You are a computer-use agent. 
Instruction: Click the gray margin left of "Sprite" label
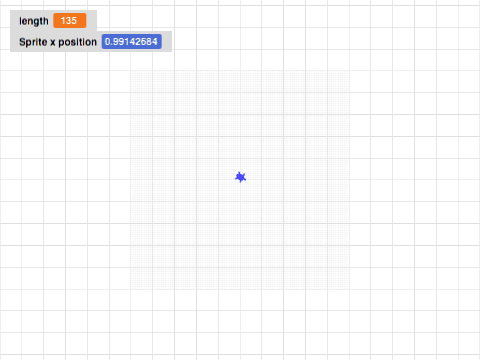(x=15, y=42)
